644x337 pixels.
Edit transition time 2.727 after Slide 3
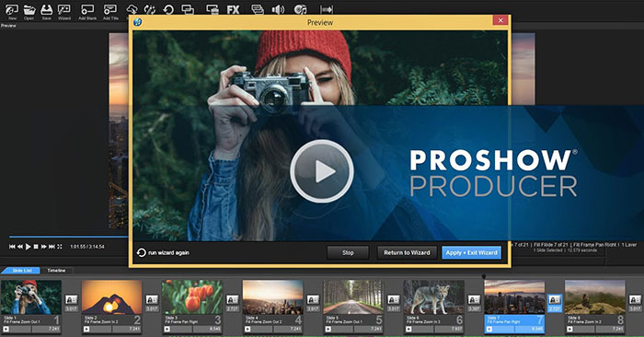click(x=233, y=308)
